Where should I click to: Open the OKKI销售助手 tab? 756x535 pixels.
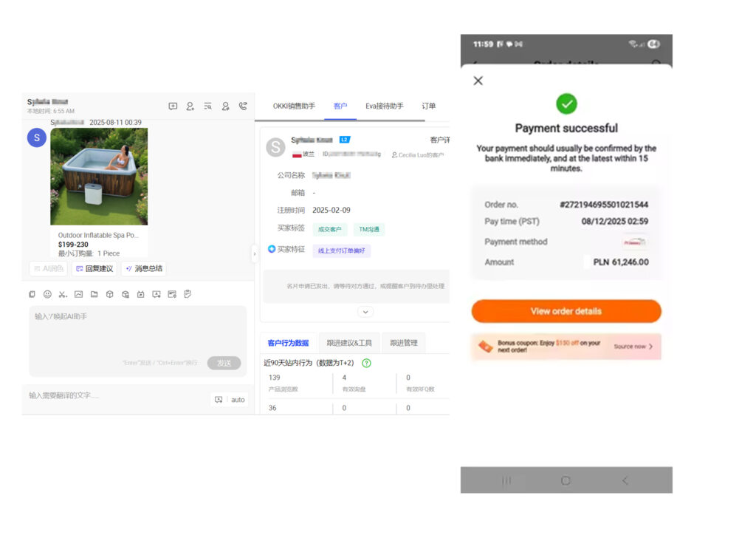click(294, 106)
